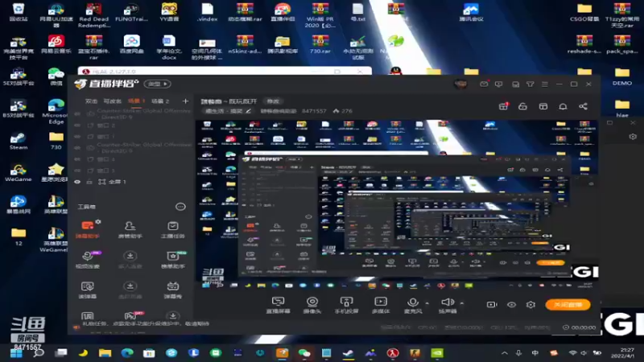This screenshot has width=644, height=362.
Task: Toggle visibility of the 窗口 3 source
Action: pyautogui.click(x=77, y=171)
